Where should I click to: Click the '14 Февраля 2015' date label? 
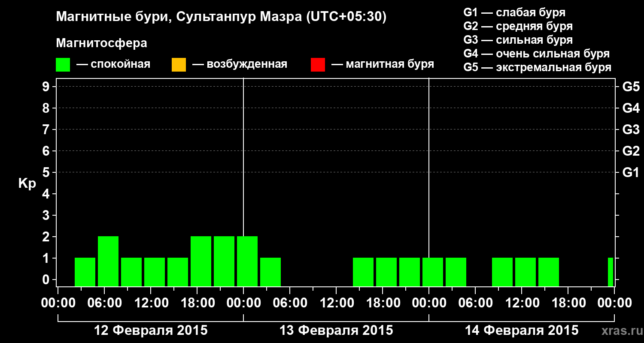[x=522, y=331]
